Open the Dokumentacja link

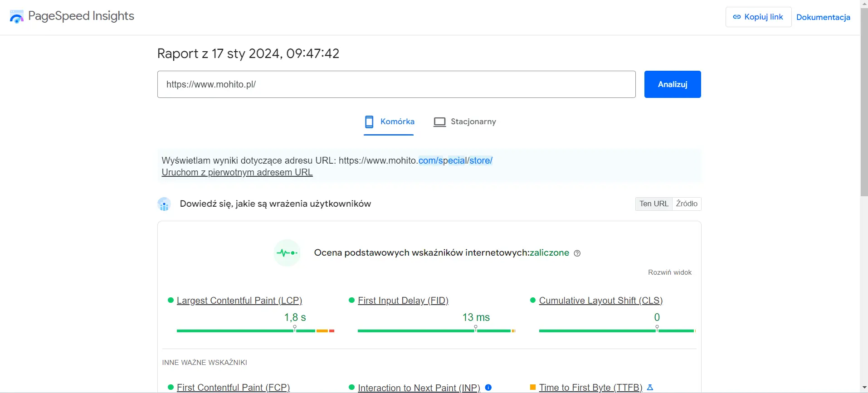823,17
